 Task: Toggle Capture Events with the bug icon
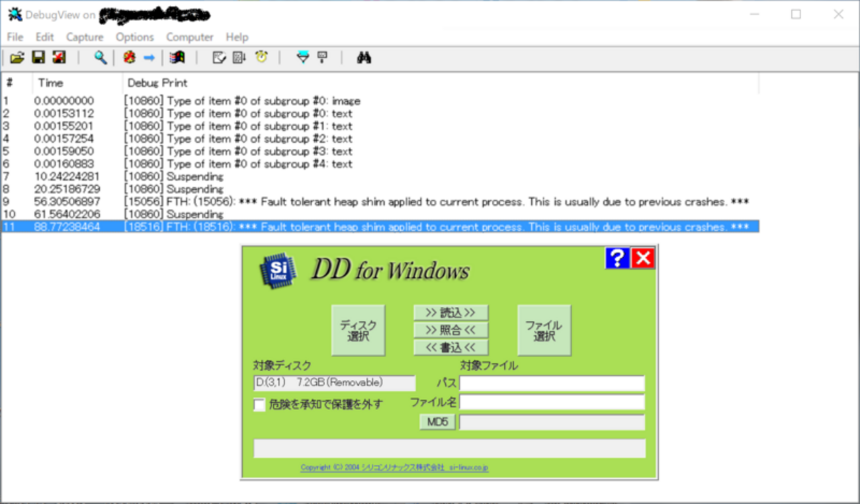[x=129, y=58]
